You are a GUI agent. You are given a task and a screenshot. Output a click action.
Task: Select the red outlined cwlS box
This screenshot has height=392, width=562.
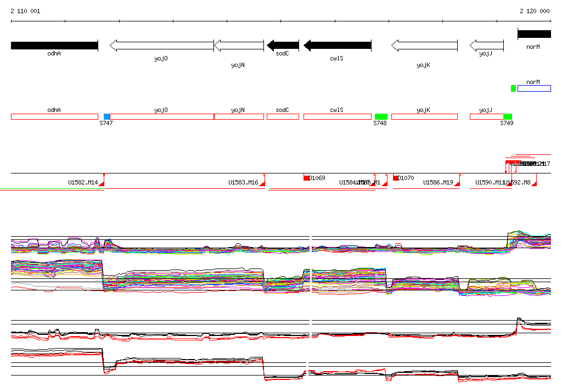[x=338, y=116]
